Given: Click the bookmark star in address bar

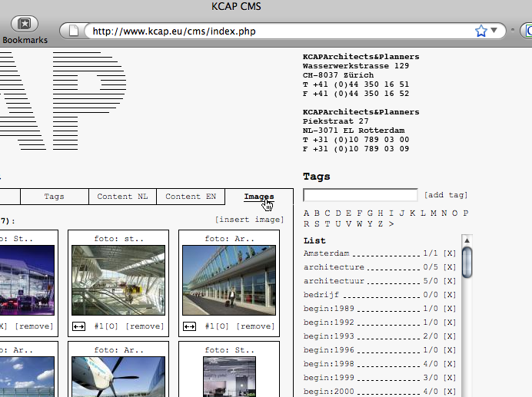Looking at the screenshot, I should pos(481,31).
